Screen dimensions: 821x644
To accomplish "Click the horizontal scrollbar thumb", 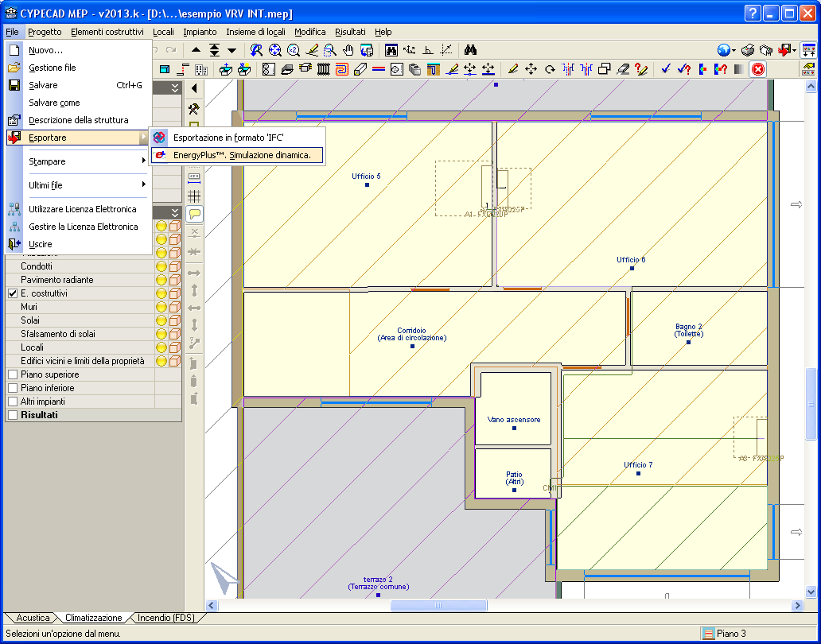I will (x=439, y=605).
